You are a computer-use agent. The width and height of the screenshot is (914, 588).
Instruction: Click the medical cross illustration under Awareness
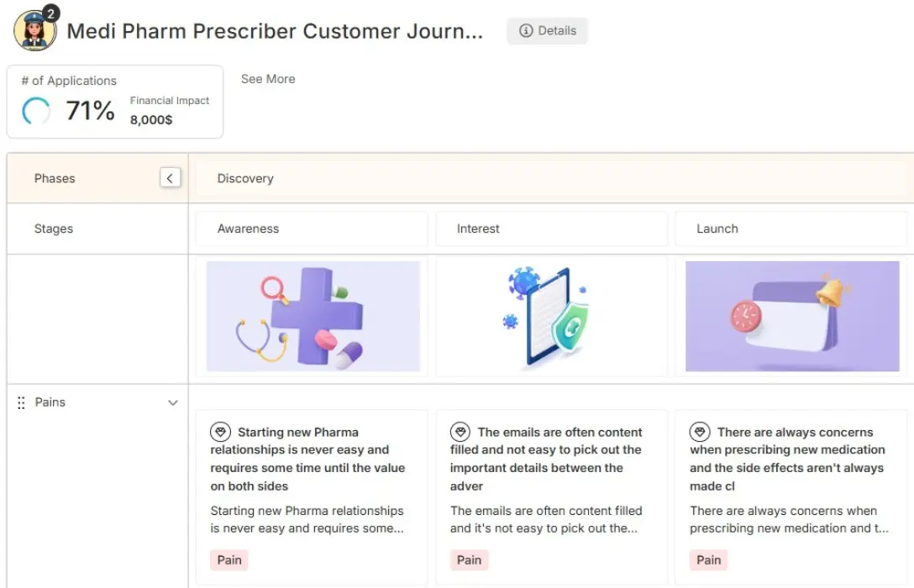pyautogui.click(x=312, y=317)
